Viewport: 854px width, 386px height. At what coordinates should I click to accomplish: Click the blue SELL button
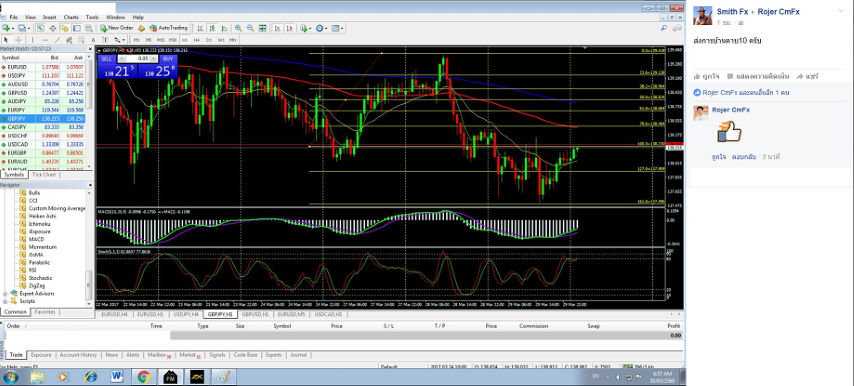pos(106,58)
